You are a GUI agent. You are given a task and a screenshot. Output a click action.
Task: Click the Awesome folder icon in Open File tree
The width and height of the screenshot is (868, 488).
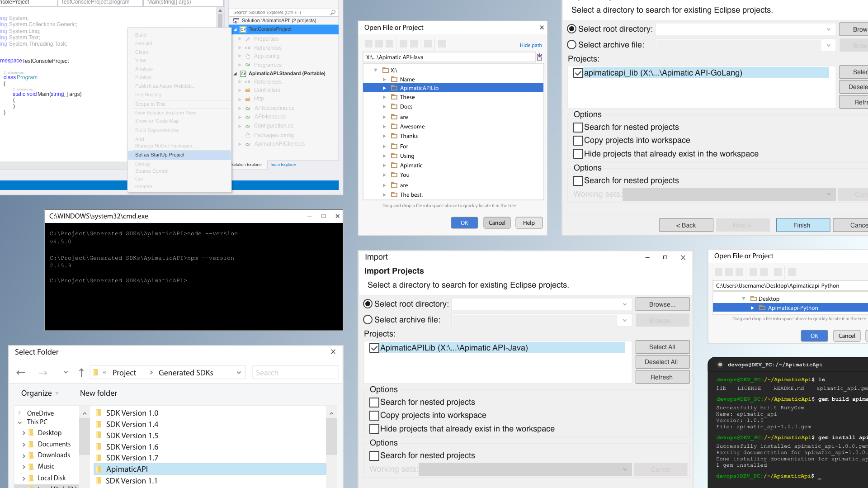394,126
